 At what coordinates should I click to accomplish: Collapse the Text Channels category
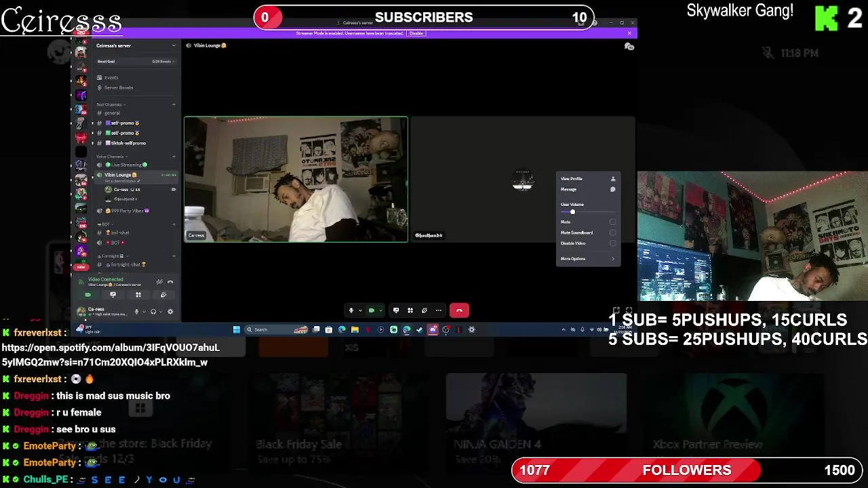click(x=110, y=104)
